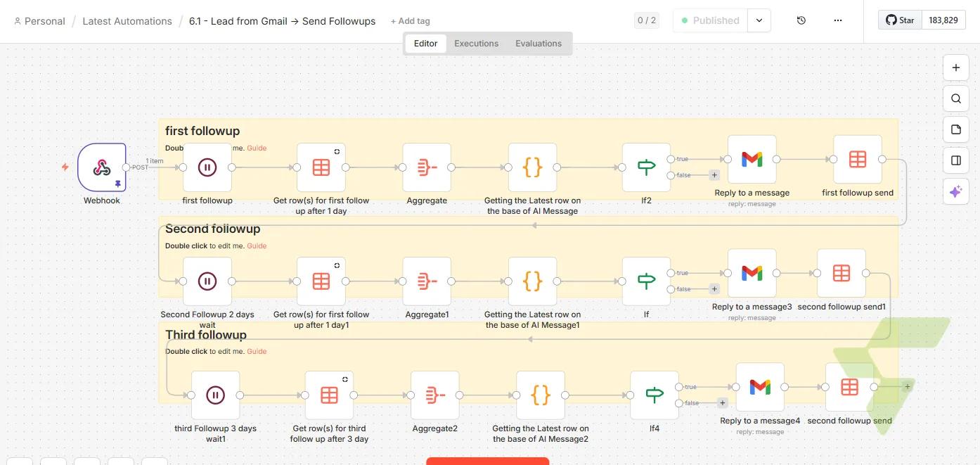This screenshot has width=980, height=465.
Task: Open 'Get row(s) for first follow up after 1 day' node
Action: [321, 167]
